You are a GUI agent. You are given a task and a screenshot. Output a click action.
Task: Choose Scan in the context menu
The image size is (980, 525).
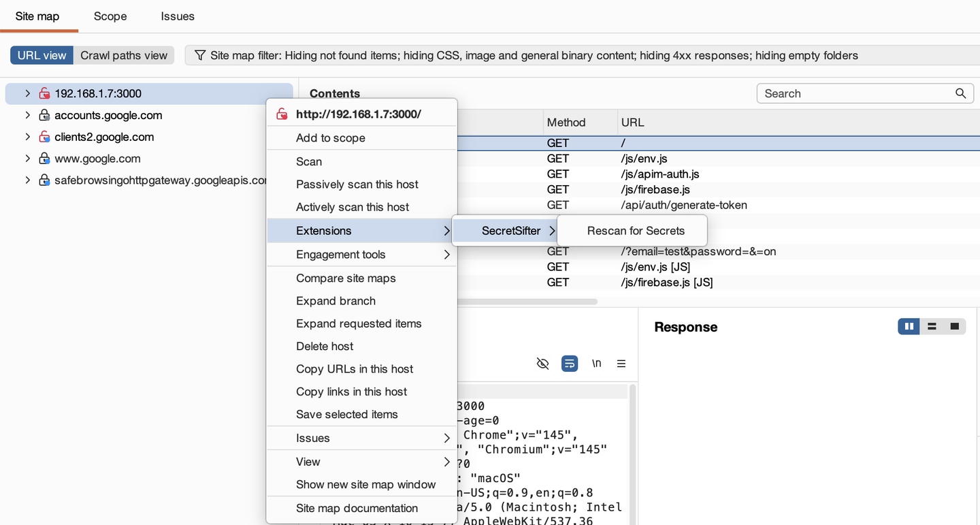361,161
